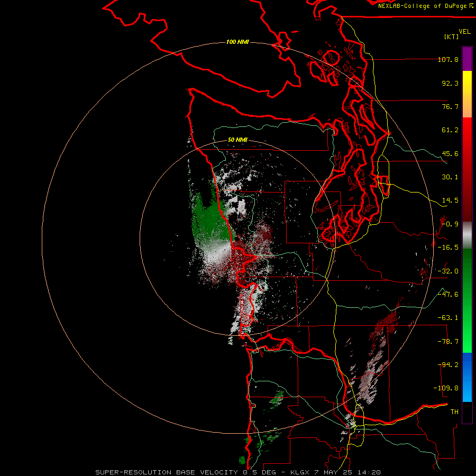
Task: Click the -16.5 legend value
Action: click(448, 248)
